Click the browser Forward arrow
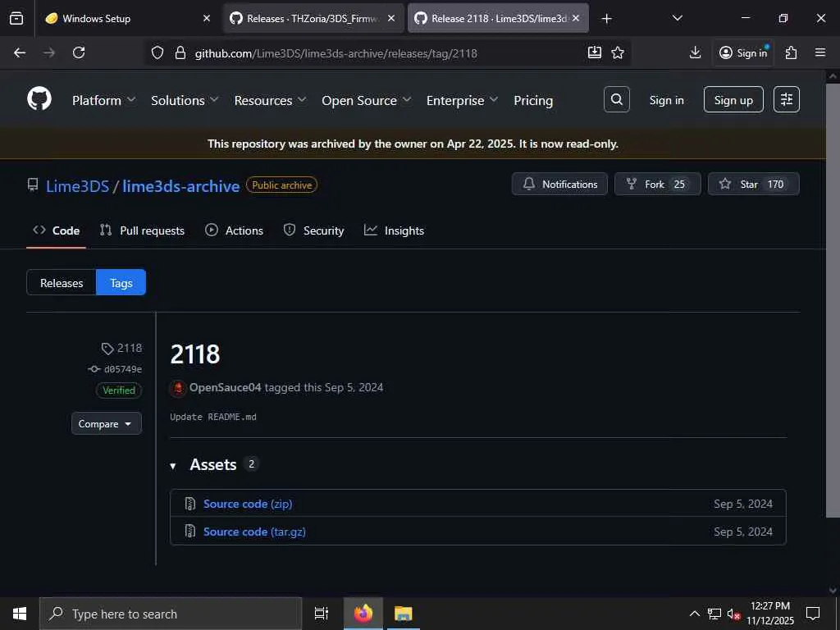840x630 pixels. click(49, 52)
